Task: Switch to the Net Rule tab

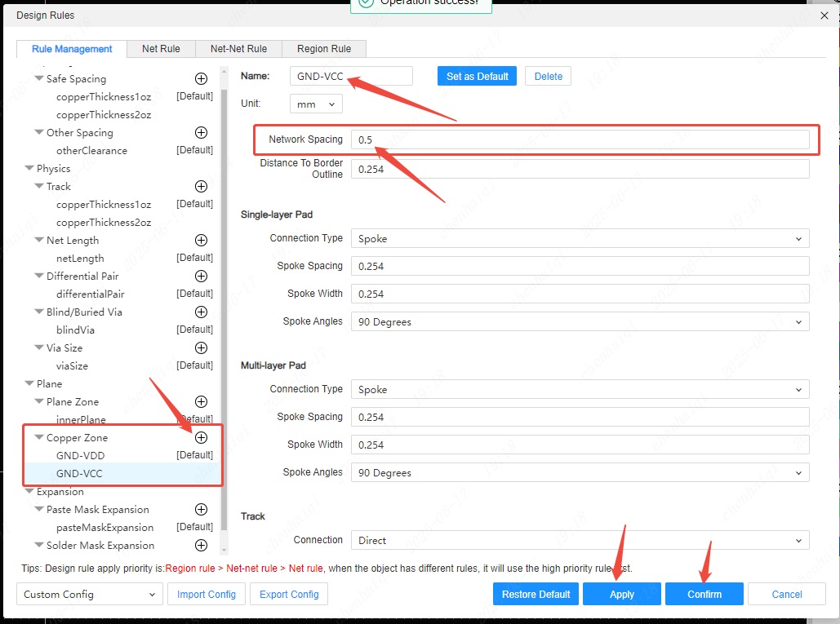Action: click(161, 49)
